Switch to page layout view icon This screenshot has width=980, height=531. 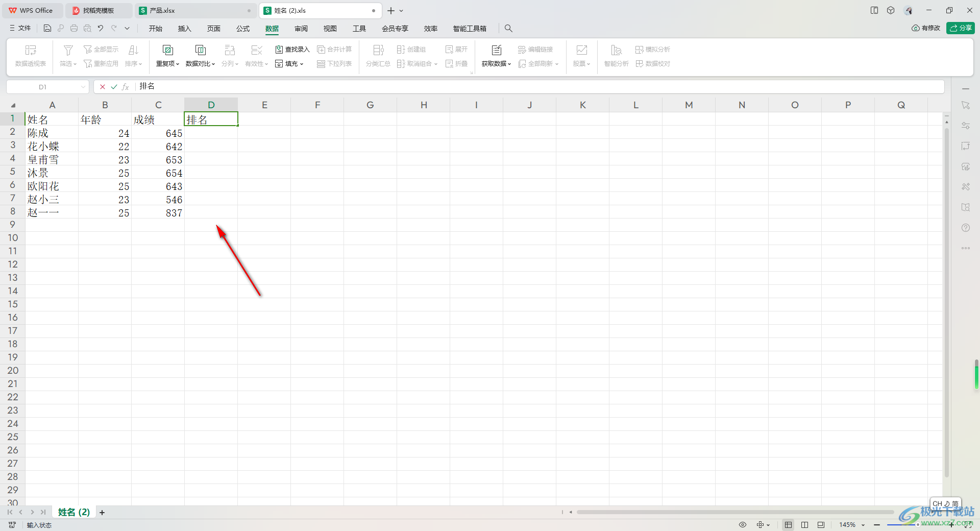(x=805, y=525)
